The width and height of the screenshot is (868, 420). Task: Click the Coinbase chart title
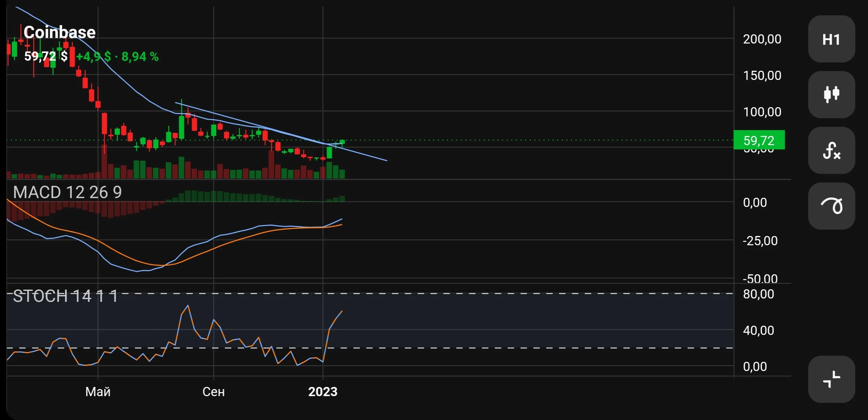click(60, 32)
